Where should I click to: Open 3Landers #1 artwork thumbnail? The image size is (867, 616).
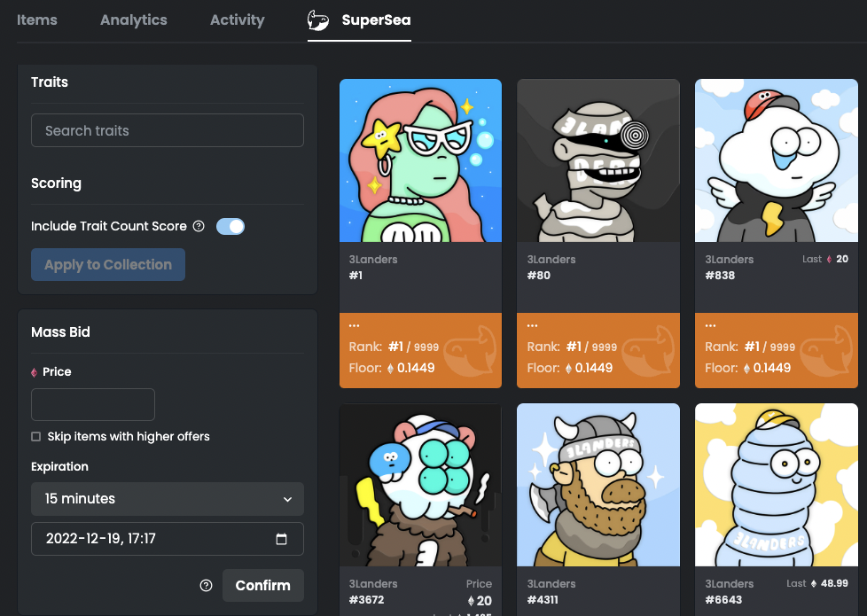pos(421,160)
